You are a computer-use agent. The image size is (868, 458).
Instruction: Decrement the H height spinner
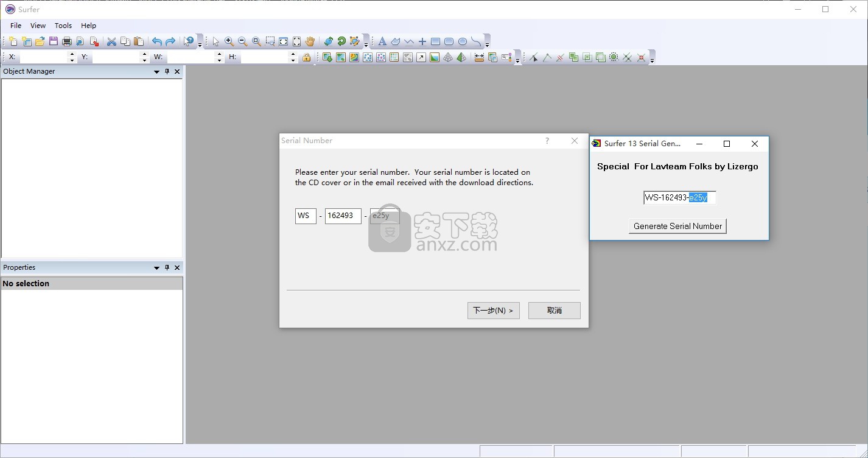point(293,60)
